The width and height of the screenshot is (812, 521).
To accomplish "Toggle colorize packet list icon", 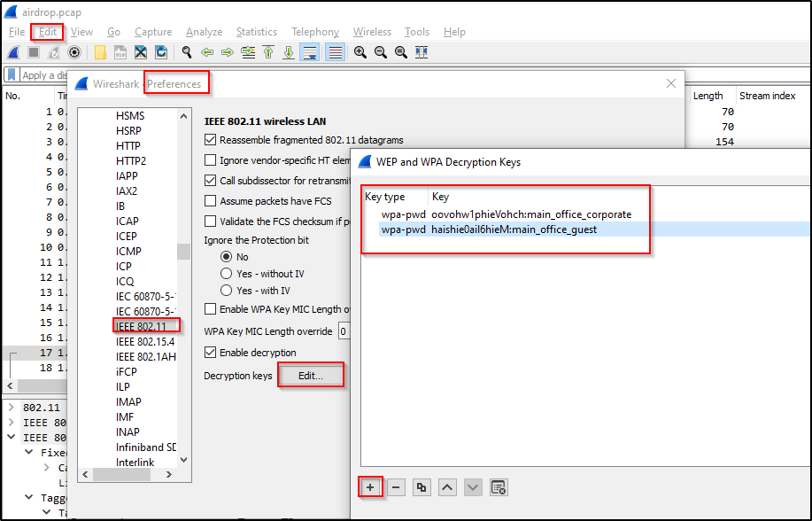I will pyautogui.click(x=335, y=53).
